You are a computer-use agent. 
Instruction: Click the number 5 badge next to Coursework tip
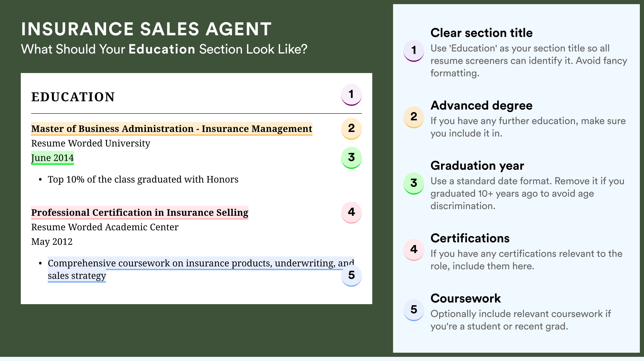414,310
